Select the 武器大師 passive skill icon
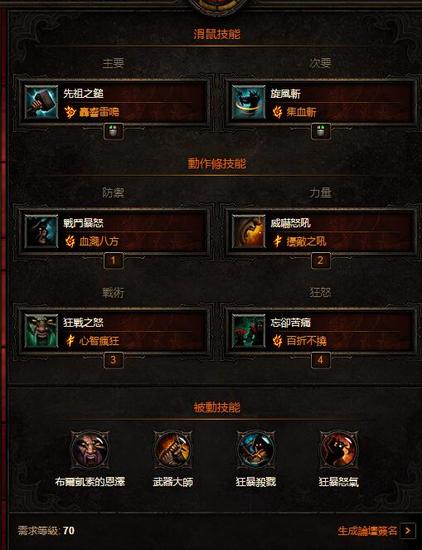The image size is (422, 550). 173,449
